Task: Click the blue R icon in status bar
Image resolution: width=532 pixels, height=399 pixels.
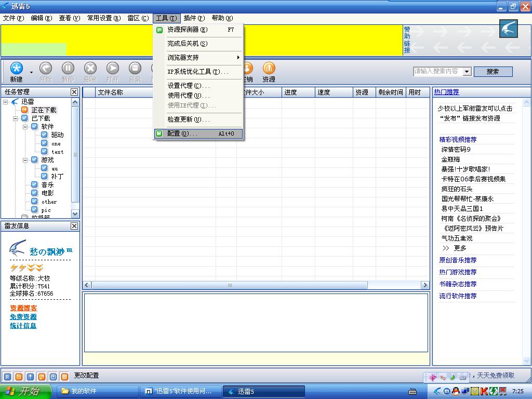Action: tap(7, 376)
